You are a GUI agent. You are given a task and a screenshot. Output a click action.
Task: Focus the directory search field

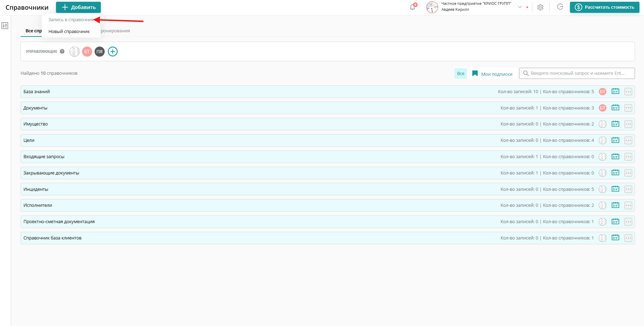(577, 73)
